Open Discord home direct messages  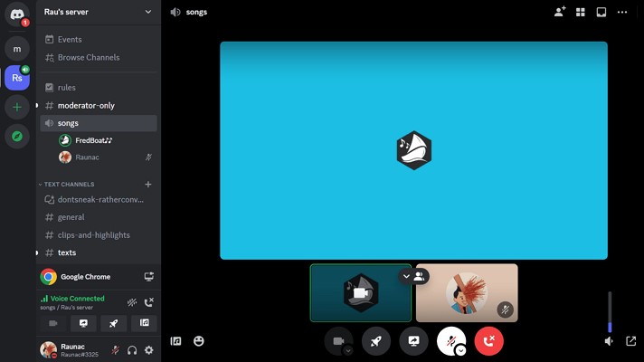pyautogui.click(x=17, y=14)
